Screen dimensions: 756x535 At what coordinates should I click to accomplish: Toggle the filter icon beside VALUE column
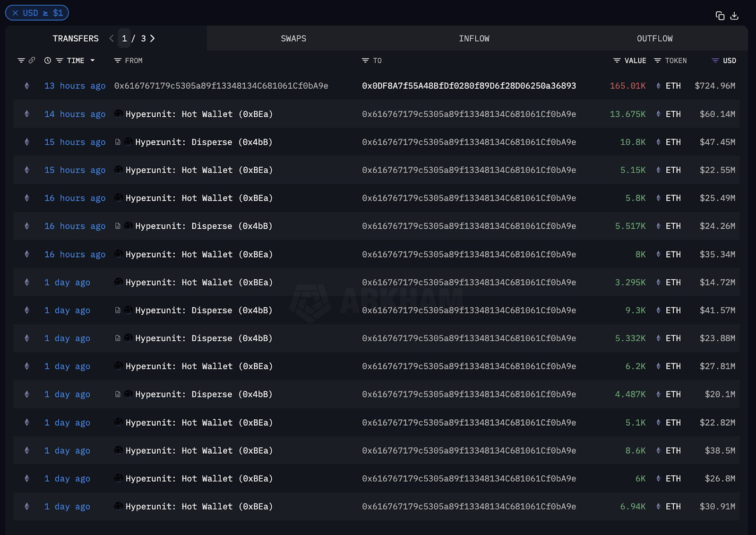(616, 60)
